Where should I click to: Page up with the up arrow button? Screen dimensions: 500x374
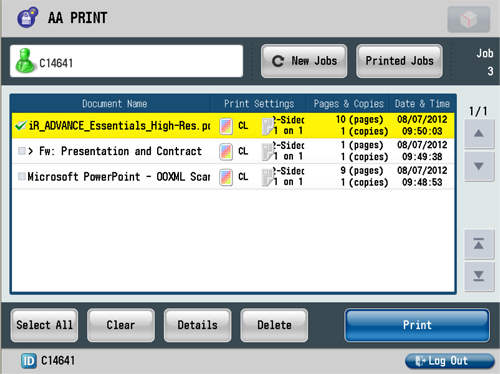click(479, 134)
